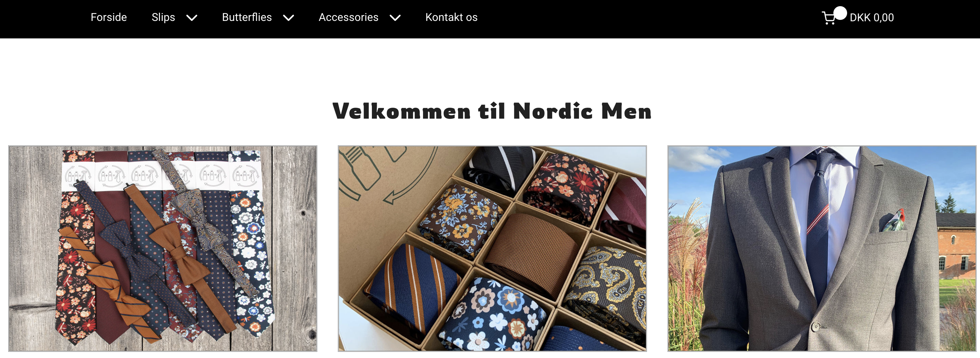Open the boxed rolled ties photo

point(492,249)
